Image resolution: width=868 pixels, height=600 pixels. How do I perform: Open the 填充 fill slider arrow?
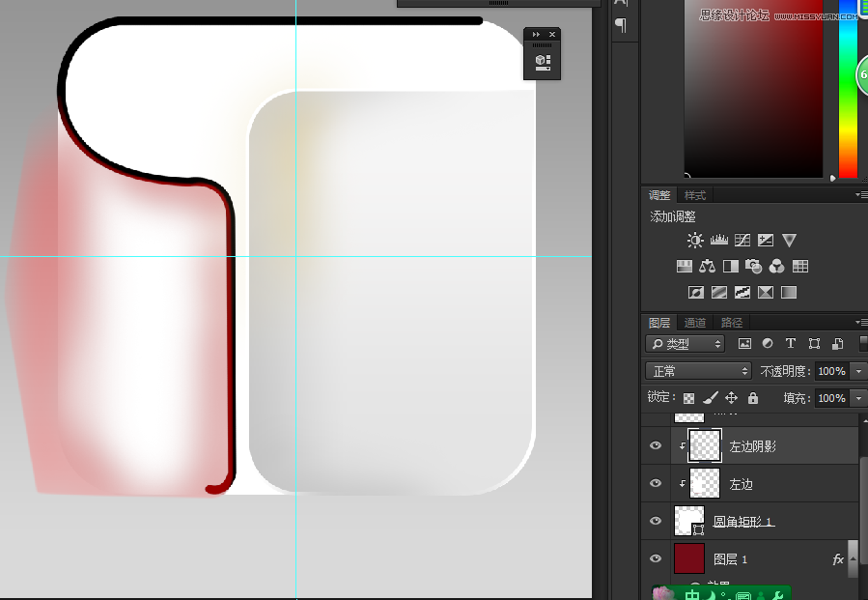click(x=859, y=398)
